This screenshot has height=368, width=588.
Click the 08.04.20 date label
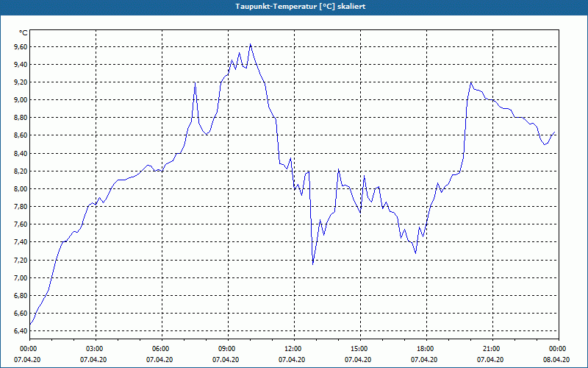556,360
